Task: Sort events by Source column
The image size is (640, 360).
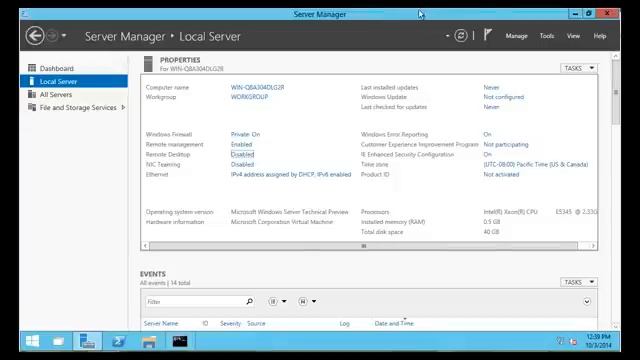Action: (x=256, y=323)
